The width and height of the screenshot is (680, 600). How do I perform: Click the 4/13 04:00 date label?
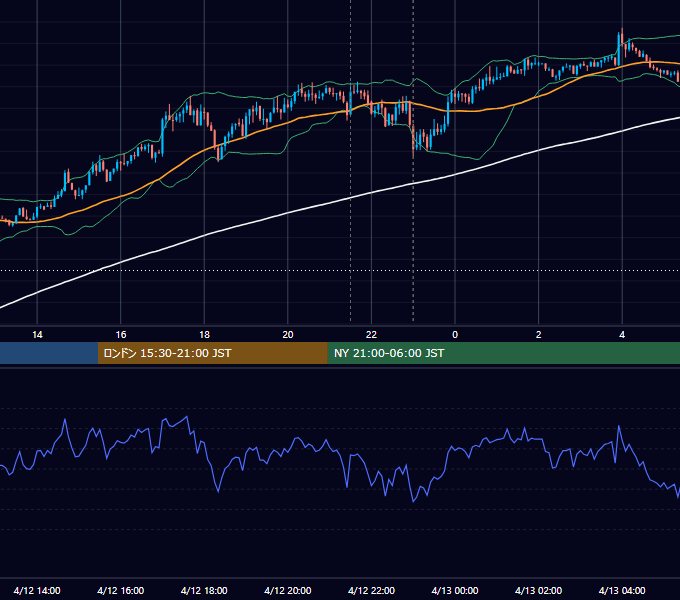coord(622,590)
